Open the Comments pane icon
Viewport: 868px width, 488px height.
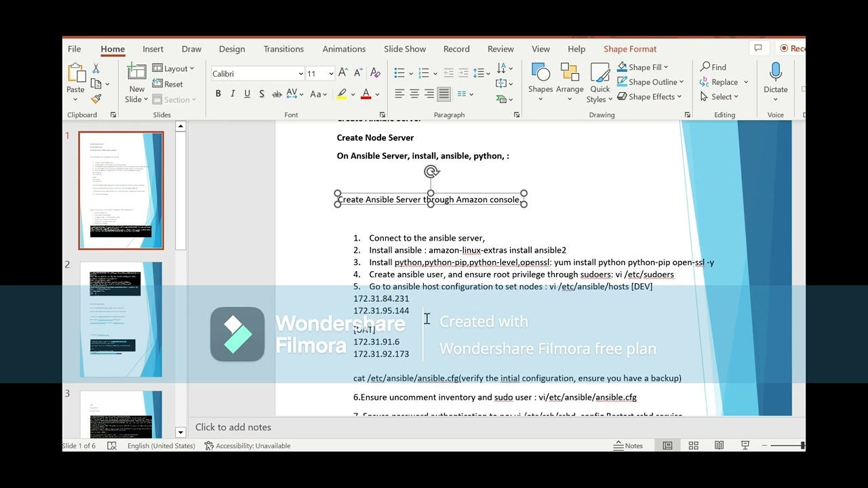point(758,48)
